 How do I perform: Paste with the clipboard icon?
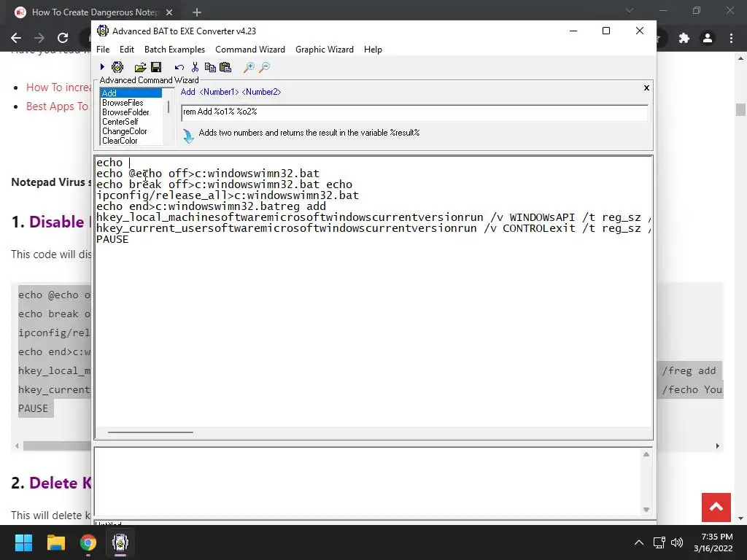point(225,67)
